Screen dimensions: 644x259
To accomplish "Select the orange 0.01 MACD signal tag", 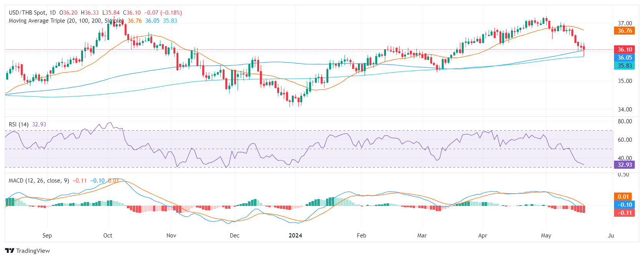I will click(623, 197).
